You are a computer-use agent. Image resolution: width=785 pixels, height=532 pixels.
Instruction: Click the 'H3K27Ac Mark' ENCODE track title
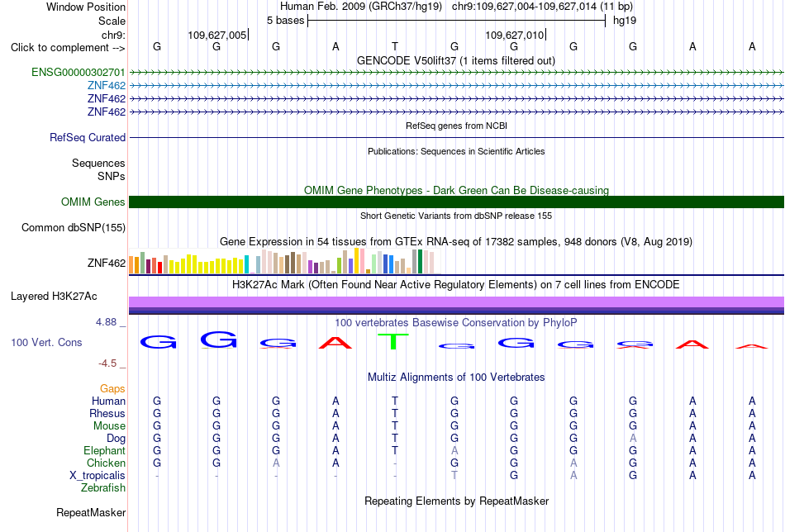point(456,285)
